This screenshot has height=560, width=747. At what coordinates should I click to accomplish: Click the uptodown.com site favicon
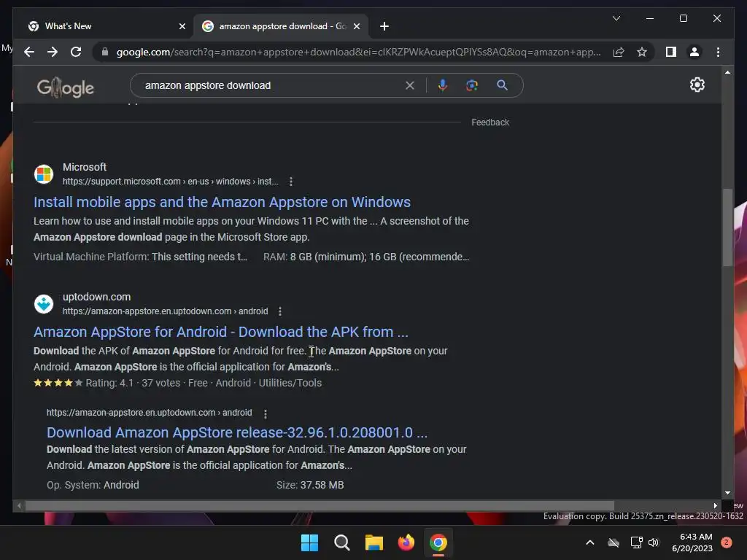click(44, 303)
